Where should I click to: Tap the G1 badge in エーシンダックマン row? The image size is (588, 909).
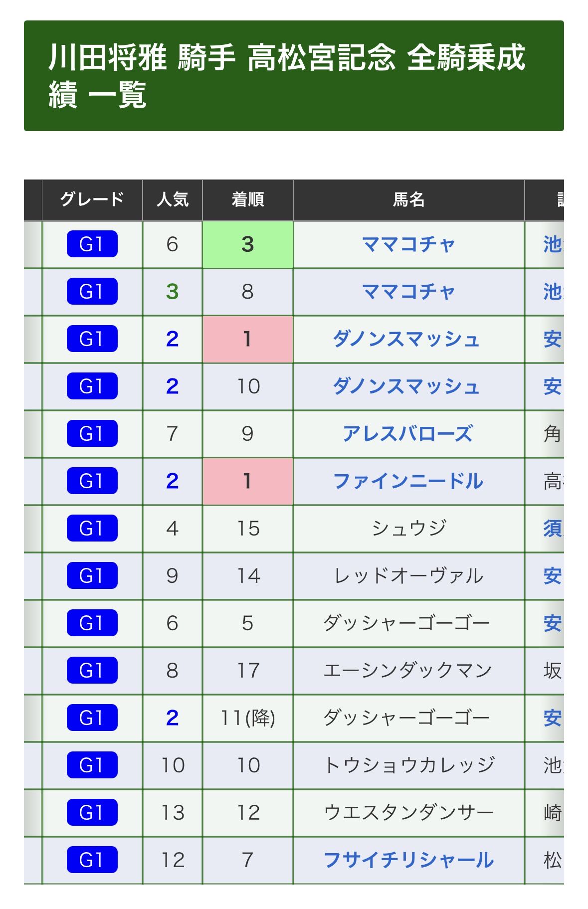pos(92,671)
